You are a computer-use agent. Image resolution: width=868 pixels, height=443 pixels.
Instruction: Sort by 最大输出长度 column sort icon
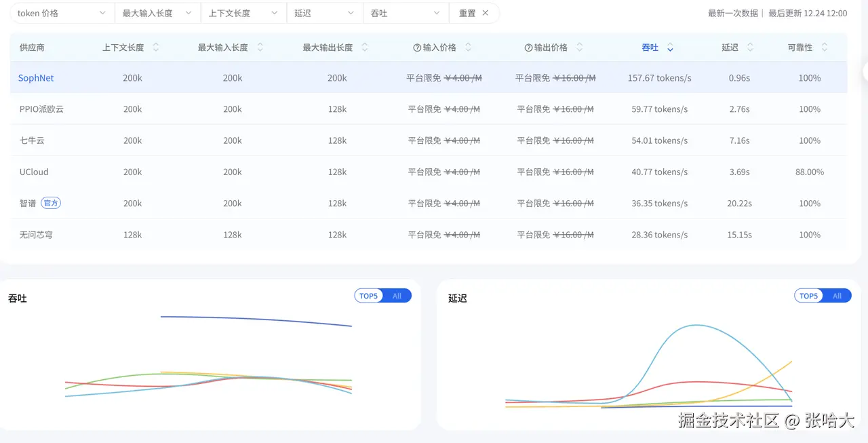pyautogui.click(x=365, y=47)
